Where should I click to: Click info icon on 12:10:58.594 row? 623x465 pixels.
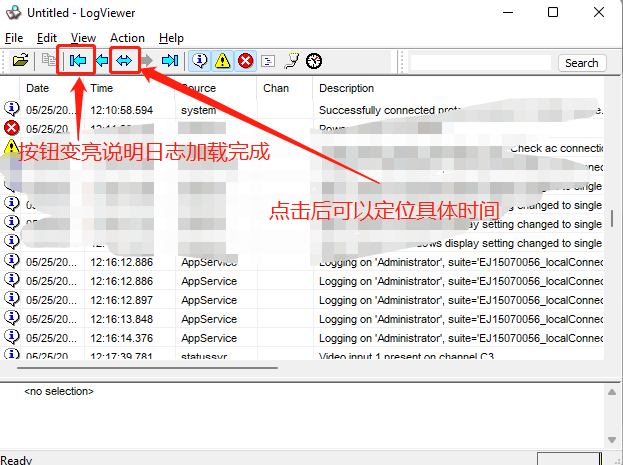[12, 108]
